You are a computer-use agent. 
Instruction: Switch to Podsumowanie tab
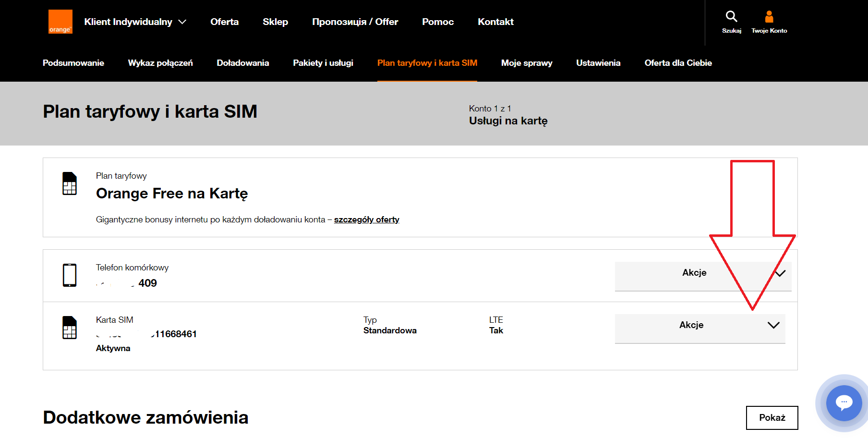73,63
